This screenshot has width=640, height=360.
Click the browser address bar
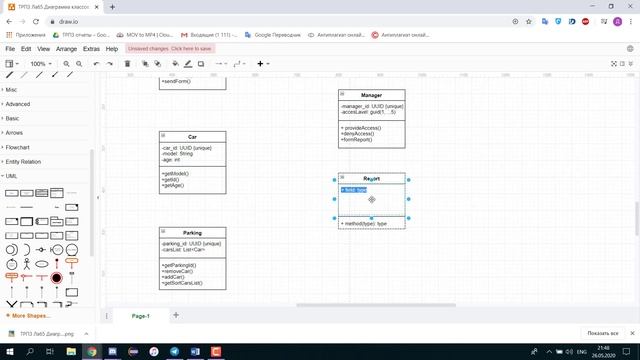pos(278,22)
